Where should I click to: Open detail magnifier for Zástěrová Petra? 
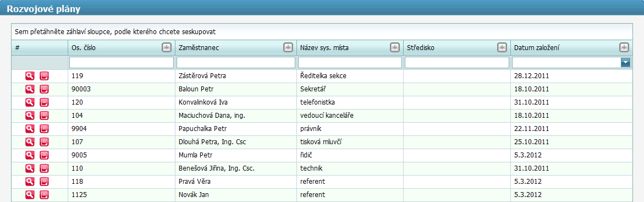(30, 76)
